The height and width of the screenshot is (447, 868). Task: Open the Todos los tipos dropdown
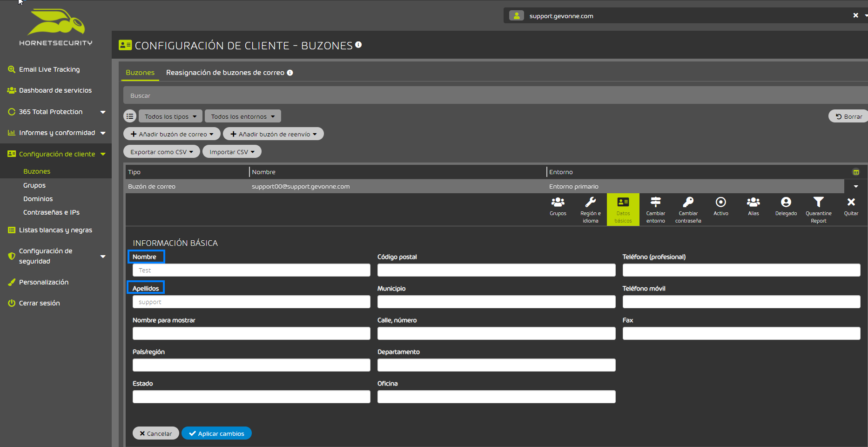pyautogui.click(x=170, y=116)
